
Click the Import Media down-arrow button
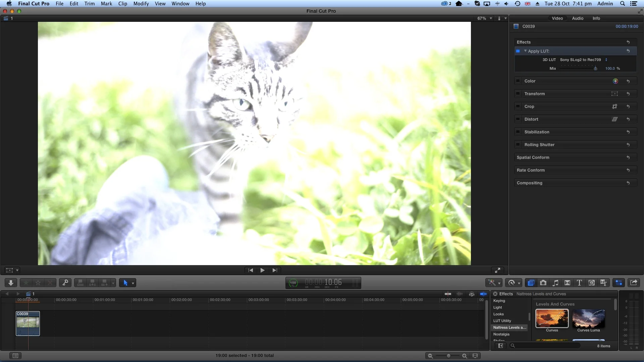[x=11, y=283]
